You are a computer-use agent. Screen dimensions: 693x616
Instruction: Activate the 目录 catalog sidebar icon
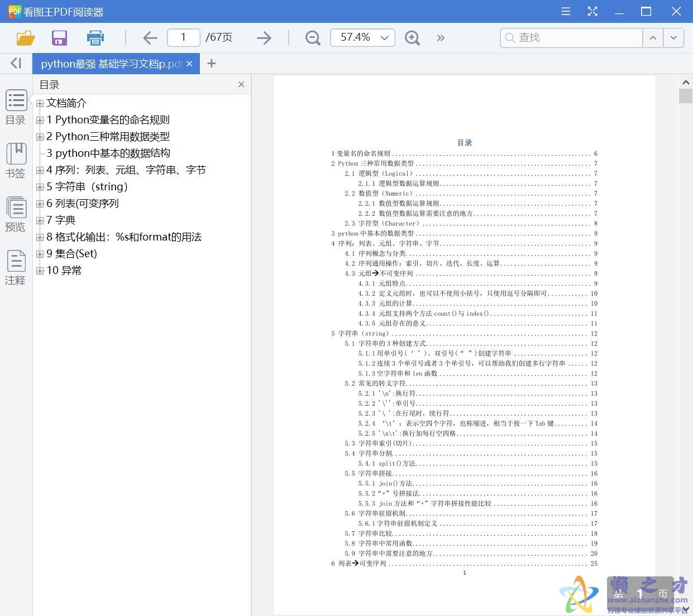pyautogui.click(x=16, y=107)
